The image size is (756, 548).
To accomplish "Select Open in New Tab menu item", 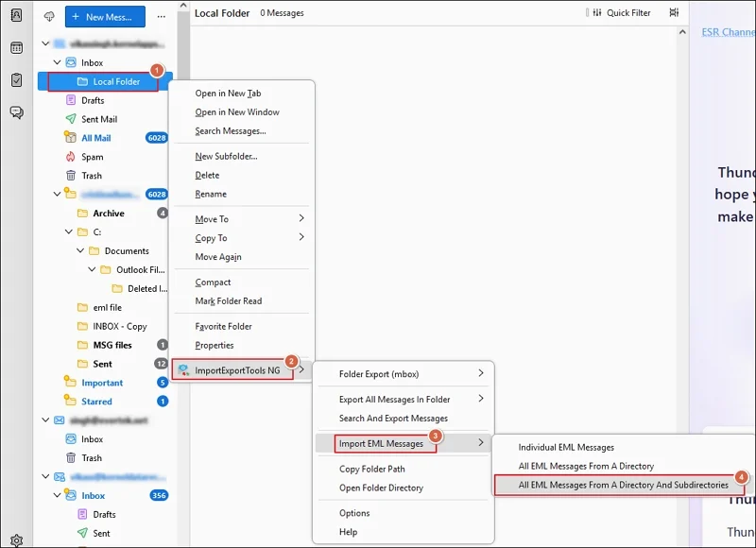I will pyautogui.click(x=228, y=94).
